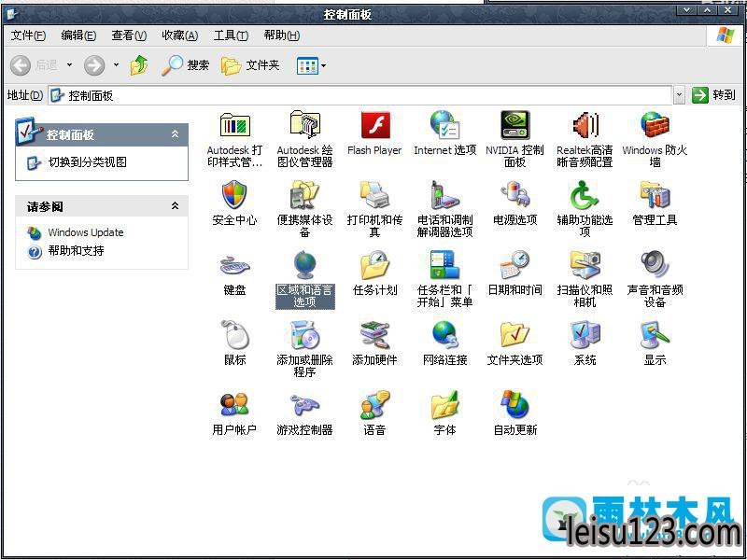Open 管理工具 icon

tap(655, 195)
